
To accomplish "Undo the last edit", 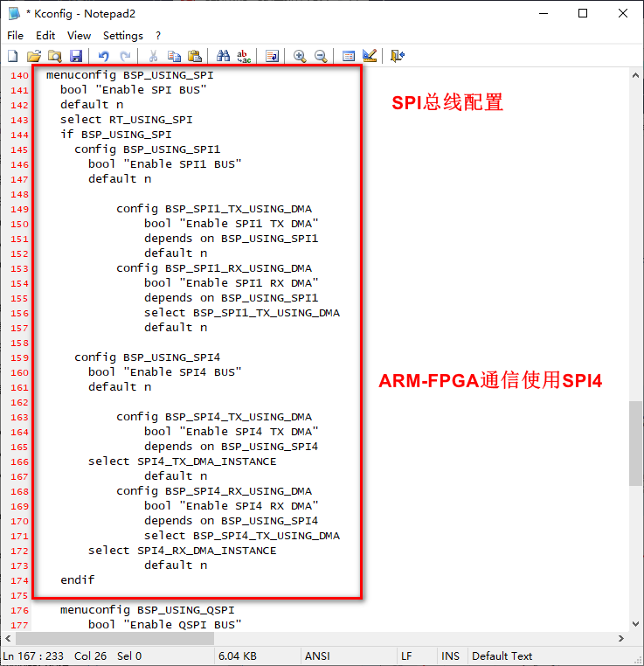I will pyautogui.click(x=103, y=56).
